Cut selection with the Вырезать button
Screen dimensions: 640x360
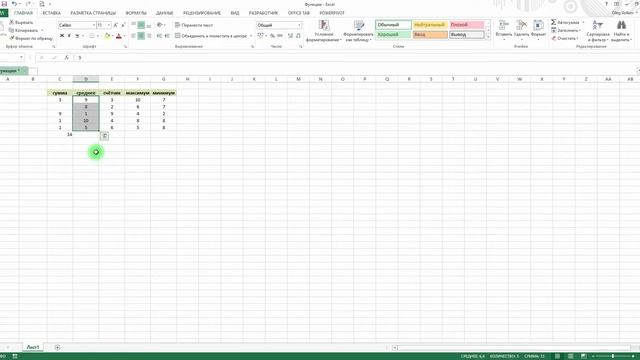21,22
